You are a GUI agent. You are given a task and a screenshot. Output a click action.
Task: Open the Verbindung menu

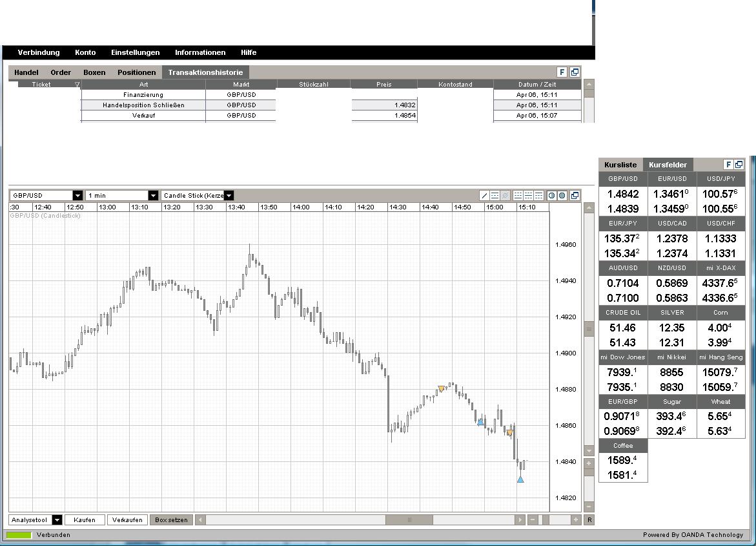coord(39,52)
